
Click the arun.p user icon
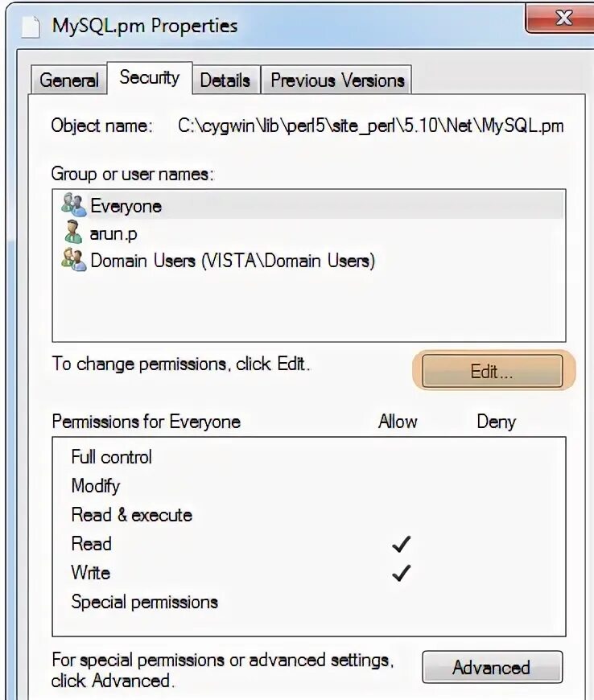pos(73,233)
